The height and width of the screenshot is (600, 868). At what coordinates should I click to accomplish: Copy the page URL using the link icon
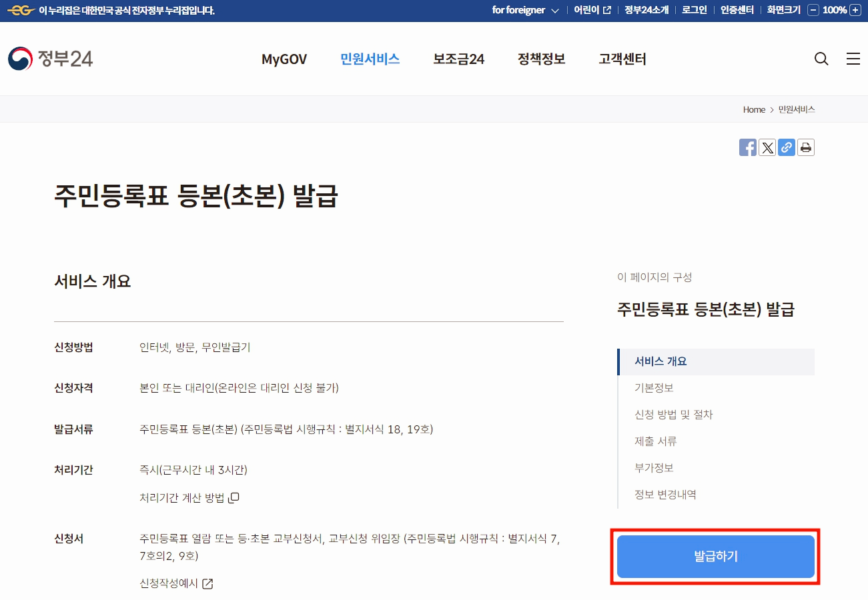tap(786, 147)
